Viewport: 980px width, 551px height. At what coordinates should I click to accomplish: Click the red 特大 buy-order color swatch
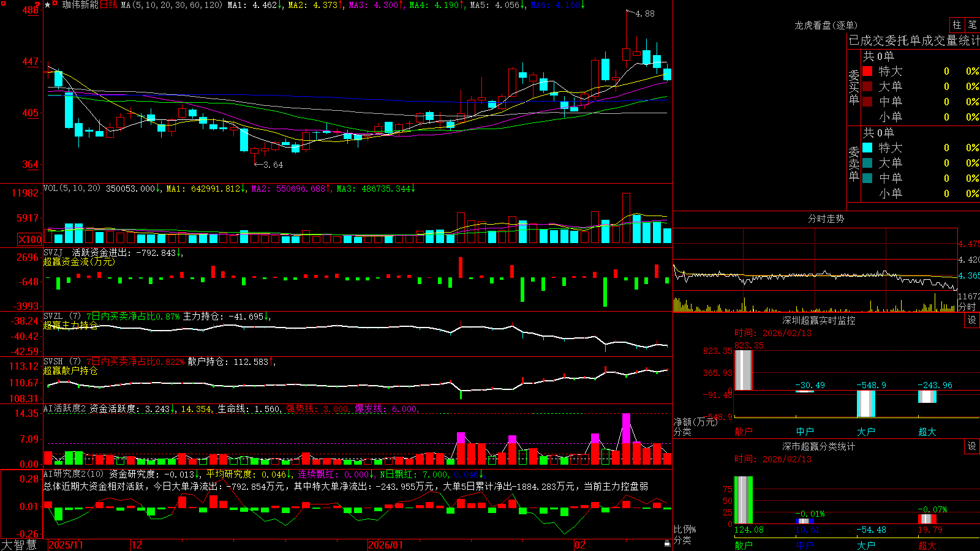point(867,71)
